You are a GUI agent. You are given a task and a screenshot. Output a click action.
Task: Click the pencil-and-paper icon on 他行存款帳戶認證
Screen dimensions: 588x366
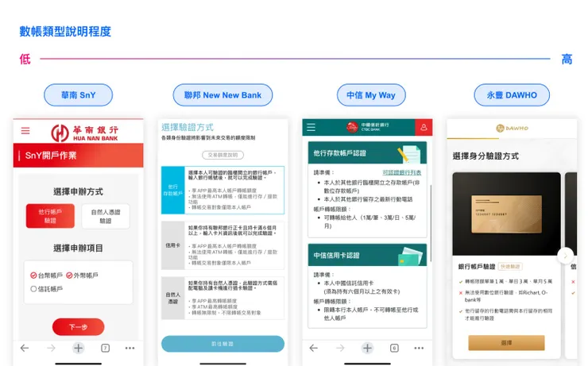(409, 153)
